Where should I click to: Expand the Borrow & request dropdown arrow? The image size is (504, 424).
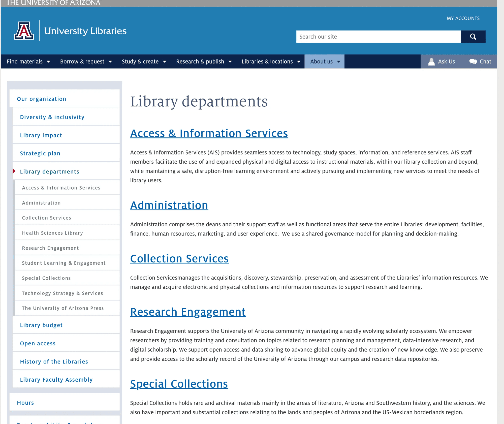coord(110,62)
